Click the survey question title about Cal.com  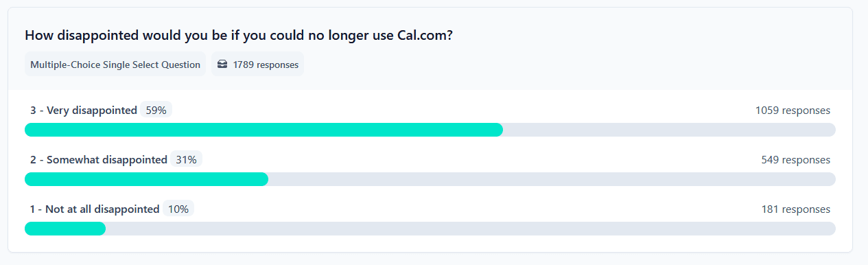pyautogui.click(x=239, y=35)
